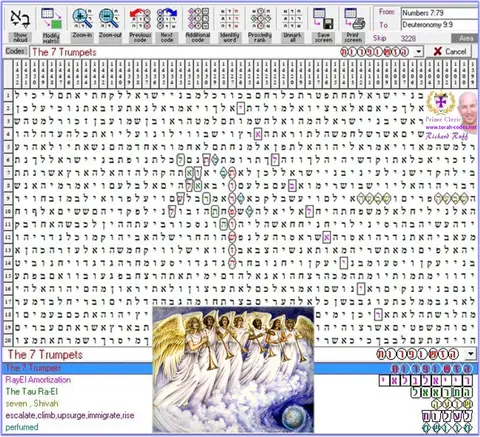
Task: Click the Show nikud label button
Action: [x=20, y=38]
